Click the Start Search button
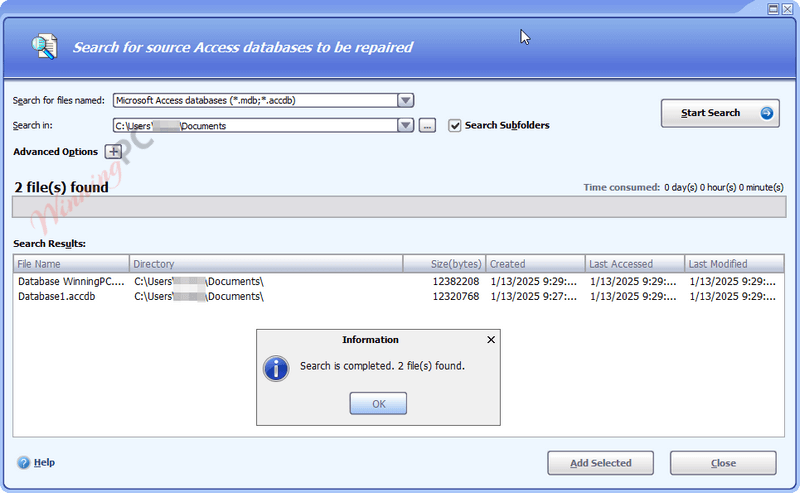Viewport: 800px width, 493px height. pos(720,113)
